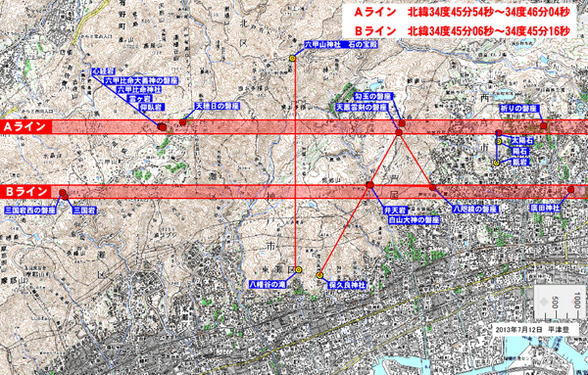Screen dimensions: 588x375
Task: Click the 天叢雲剣の磐座 label
Action: pyautogui.click(x=362, y=107)
